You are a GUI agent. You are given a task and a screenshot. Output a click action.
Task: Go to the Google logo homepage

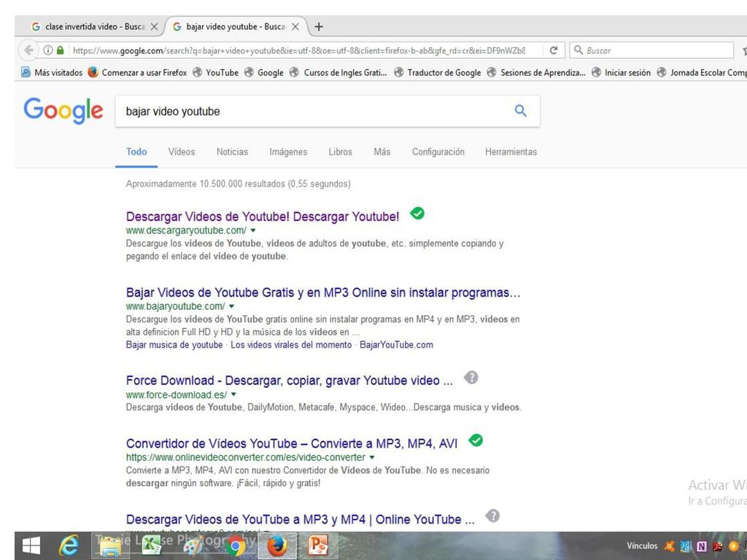coord(63,111)
